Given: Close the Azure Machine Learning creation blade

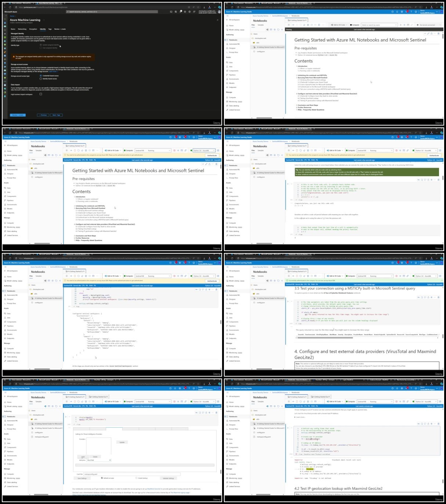Looking at the screenshot, I should pyautogui.click(x=218, y=20).
